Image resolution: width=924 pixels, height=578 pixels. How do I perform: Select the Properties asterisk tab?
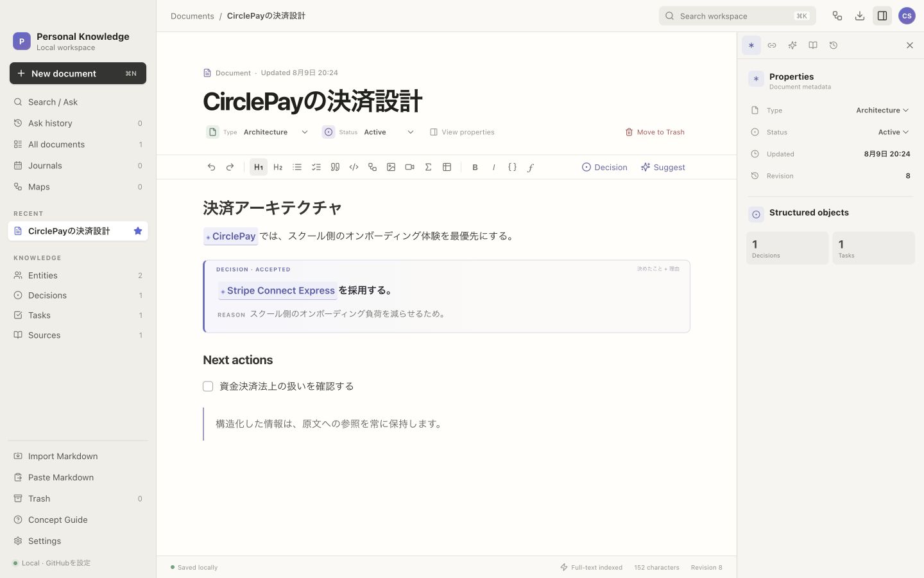751,45
